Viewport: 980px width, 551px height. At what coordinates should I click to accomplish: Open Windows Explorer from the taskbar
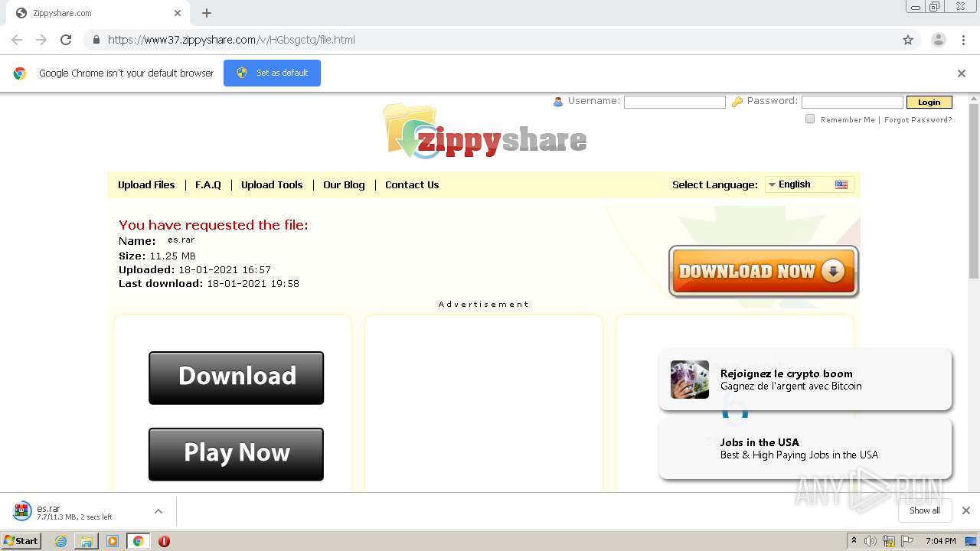pyautogui.click(x=87, y=541)
